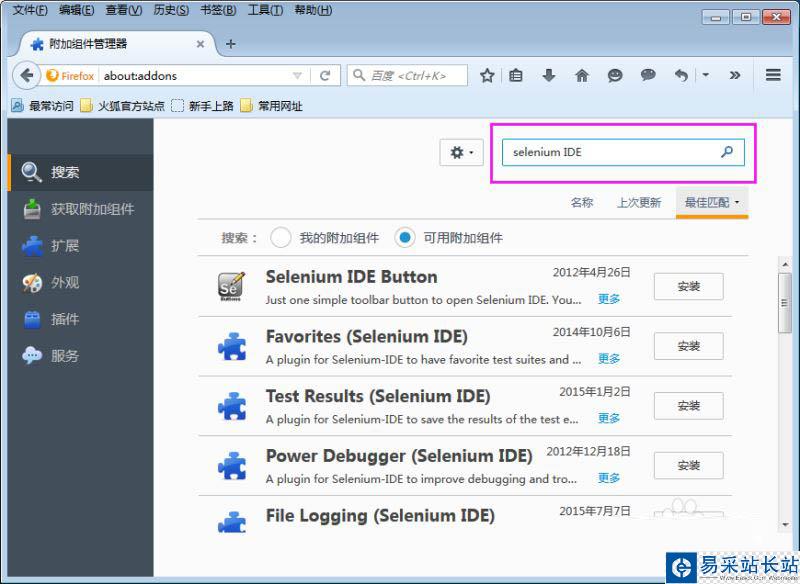The width and height of the screenshot is (800, 584).
Task: Click 更多 link for Selenium IDE Button
Action: (x=609, y=299)
